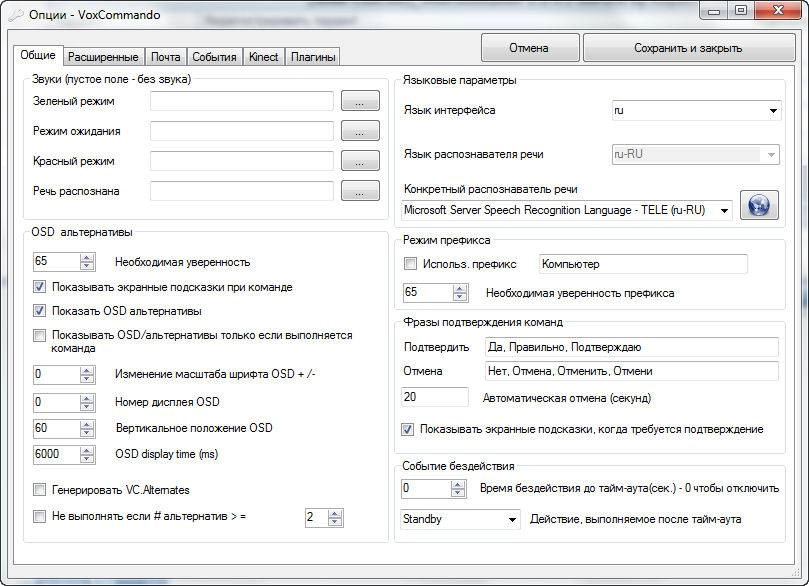Click the globe icon next to speech recognizer
The image size is (809, 586).
coord(759,205)
